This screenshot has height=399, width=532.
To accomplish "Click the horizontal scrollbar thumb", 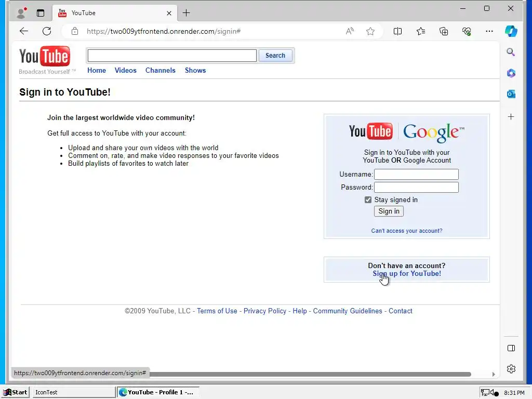I will pos(310,374).
